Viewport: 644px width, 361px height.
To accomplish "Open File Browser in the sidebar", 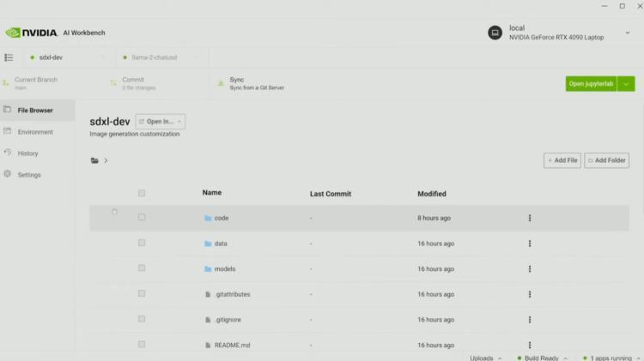I will [38, 110].
